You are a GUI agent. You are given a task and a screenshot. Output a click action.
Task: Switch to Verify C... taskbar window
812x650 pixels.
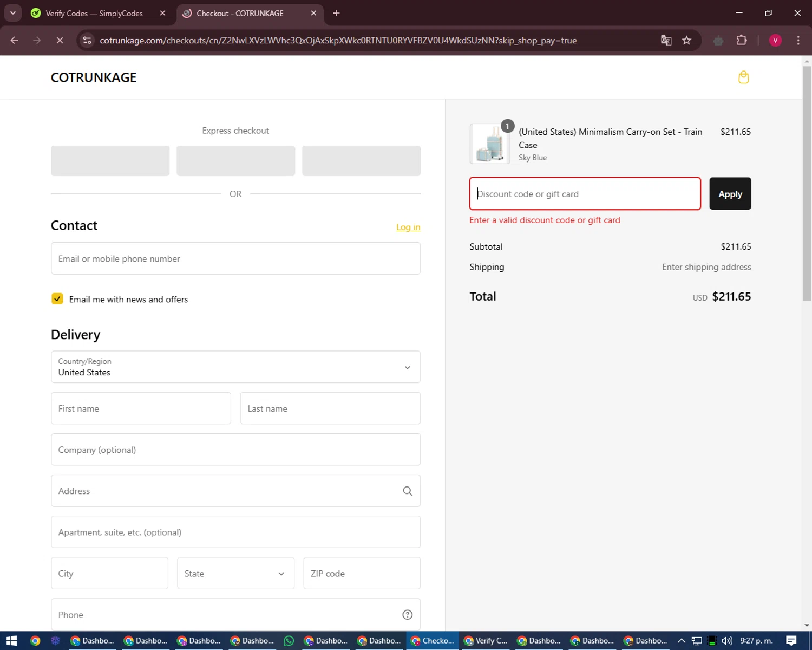point(486,641)
